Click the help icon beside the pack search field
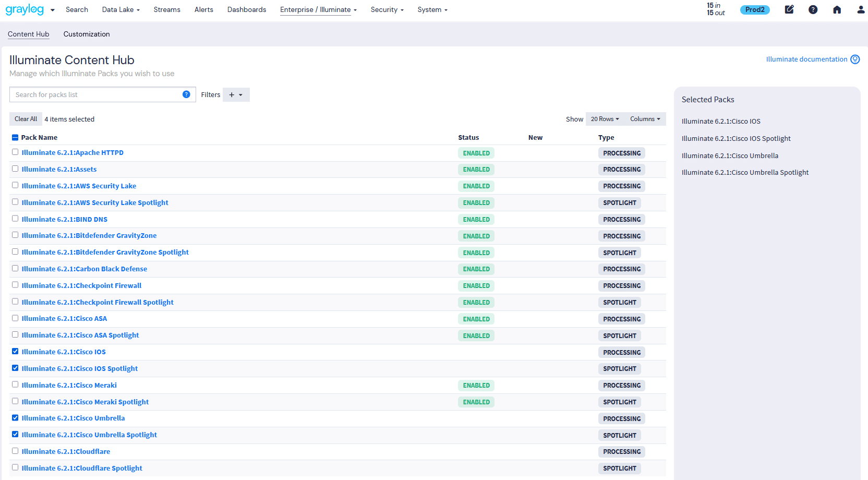The height and width of the screenshot is (480, 868). pyautogui.click(x=186, y=94)
